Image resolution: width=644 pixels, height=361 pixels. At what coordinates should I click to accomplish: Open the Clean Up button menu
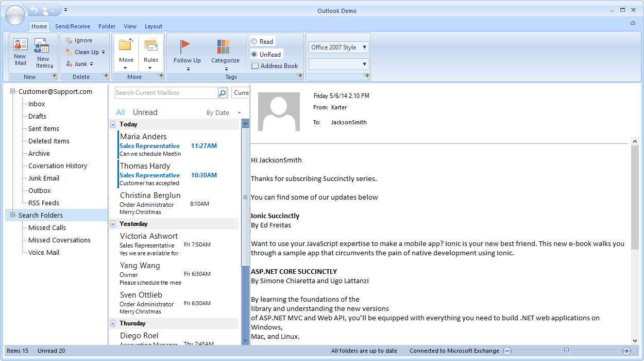[x=86, y=52]
